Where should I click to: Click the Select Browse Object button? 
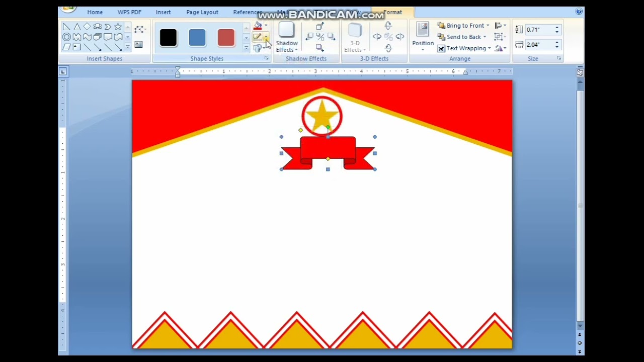(x=580, y=343)
